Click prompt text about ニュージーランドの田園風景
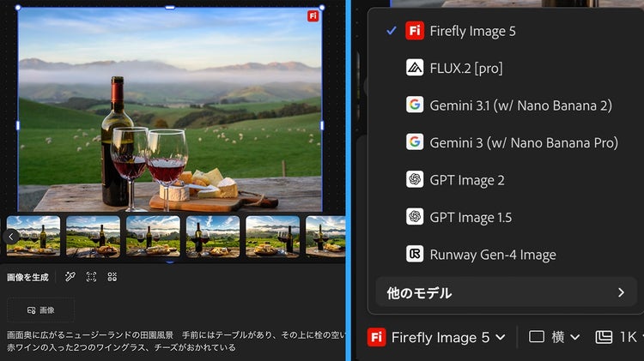This screenshot has height=361, width=644. tap(177, 341)
